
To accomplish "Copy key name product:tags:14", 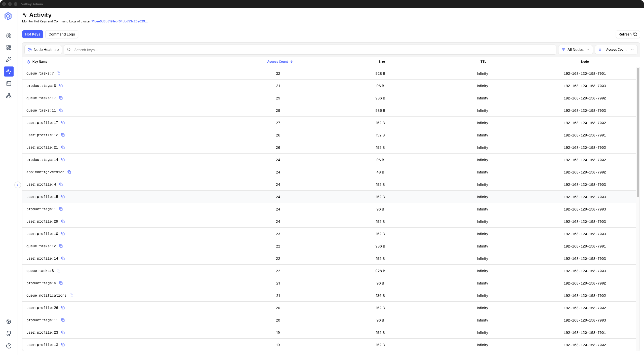I will (x=63, y=160).
